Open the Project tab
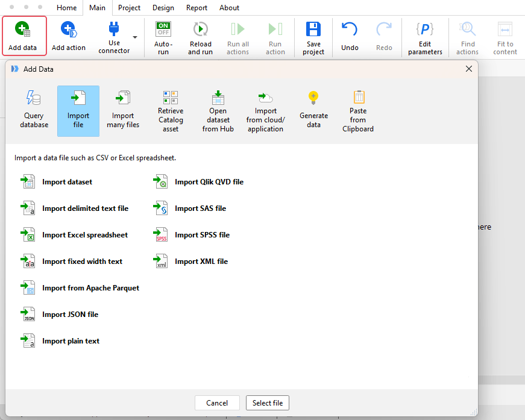This screenshot has width=525, height=420. pos(129,8)
